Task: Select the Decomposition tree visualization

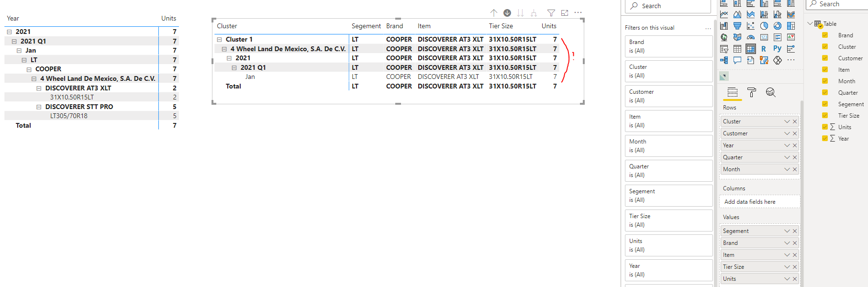Action: [x=724, y=60]
